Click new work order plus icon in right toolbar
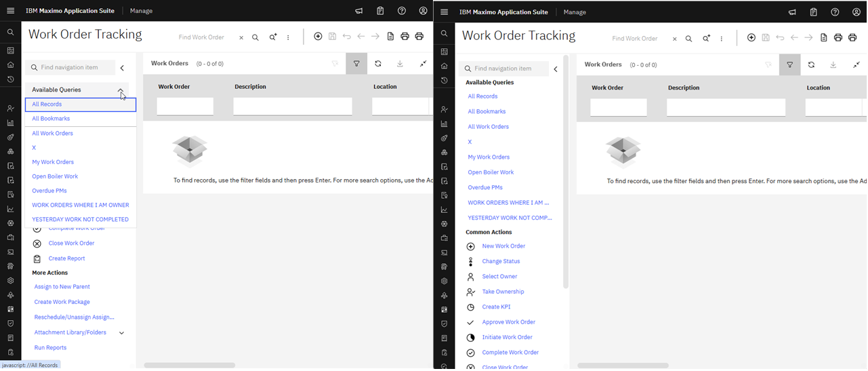Image resolution: width=868 pixels, height=371 pixels. [751, 38]
